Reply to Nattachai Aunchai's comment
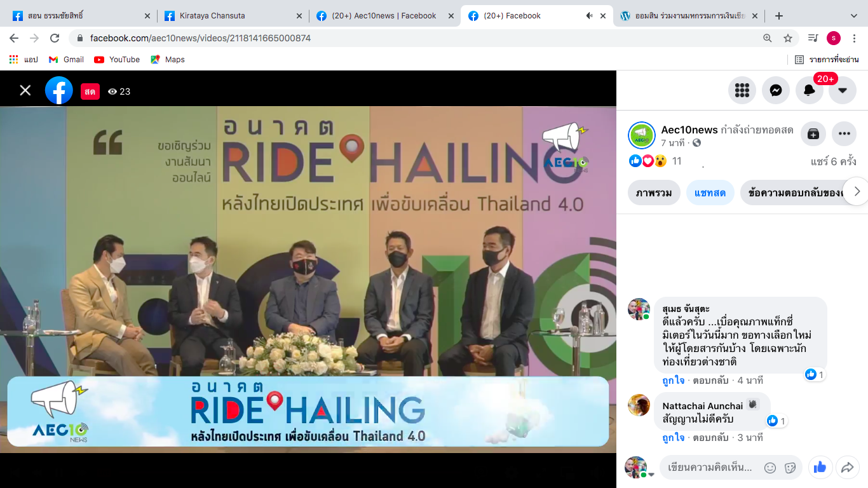The width and height of the screenshot is (868, 488). coord(711,438)
